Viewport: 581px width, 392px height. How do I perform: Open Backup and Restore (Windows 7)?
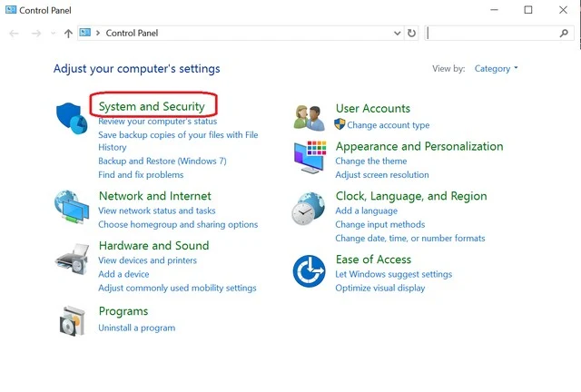[162, 162]
